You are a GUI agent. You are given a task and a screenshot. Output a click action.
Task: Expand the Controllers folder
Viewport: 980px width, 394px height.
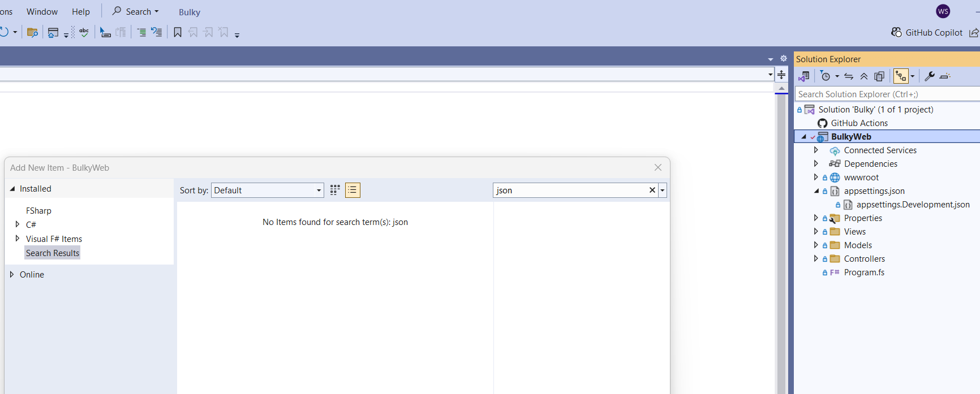[x=816, y=258]
